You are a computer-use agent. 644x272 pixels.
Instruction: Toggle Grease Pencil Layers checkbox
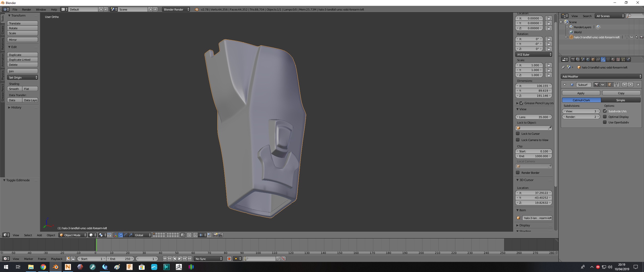[521, 103]
